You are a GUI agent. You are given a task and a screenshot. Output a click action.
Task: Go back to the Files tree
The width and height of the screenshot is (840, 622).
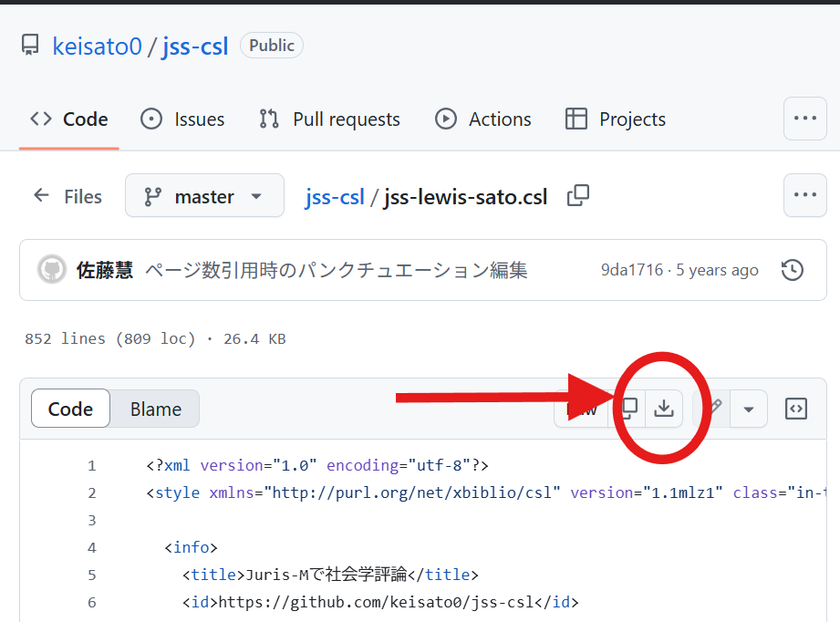coord(67,196)
